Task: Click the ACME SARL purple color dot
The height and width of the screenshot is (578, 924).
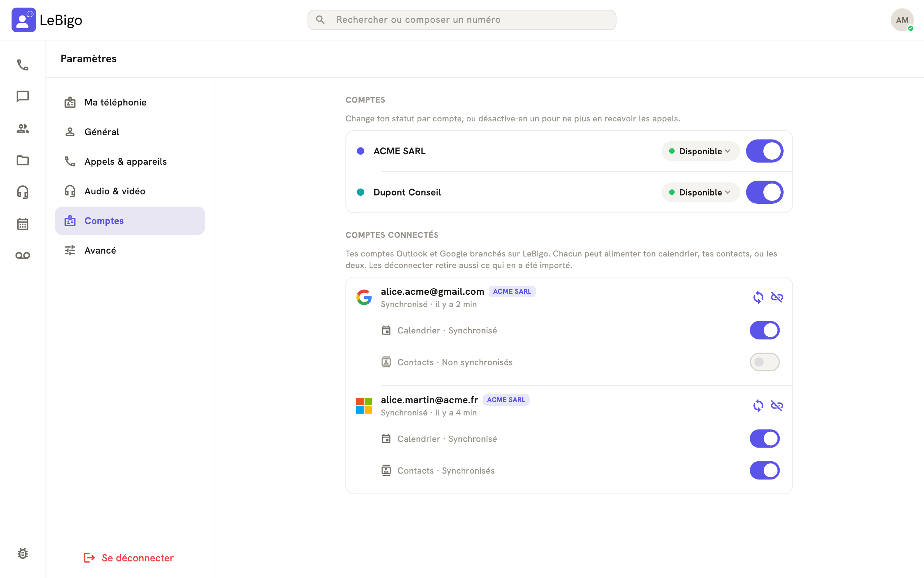Action: (361, 151)
